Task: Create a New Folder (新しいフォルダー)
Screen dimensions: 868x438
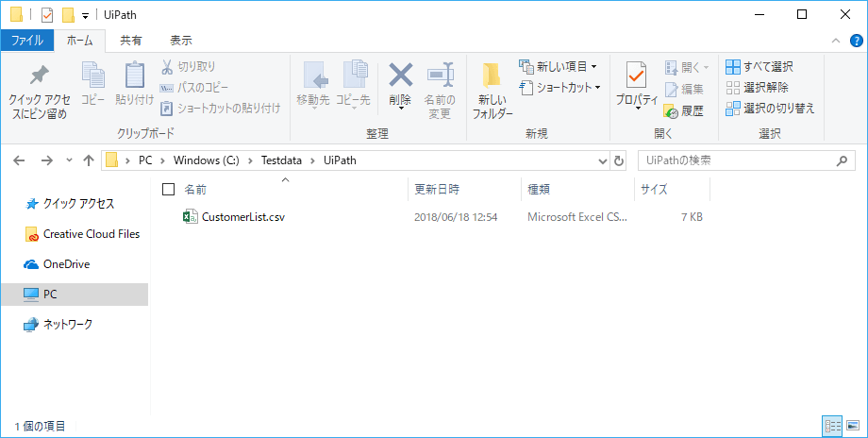Action: coord(492,91)
